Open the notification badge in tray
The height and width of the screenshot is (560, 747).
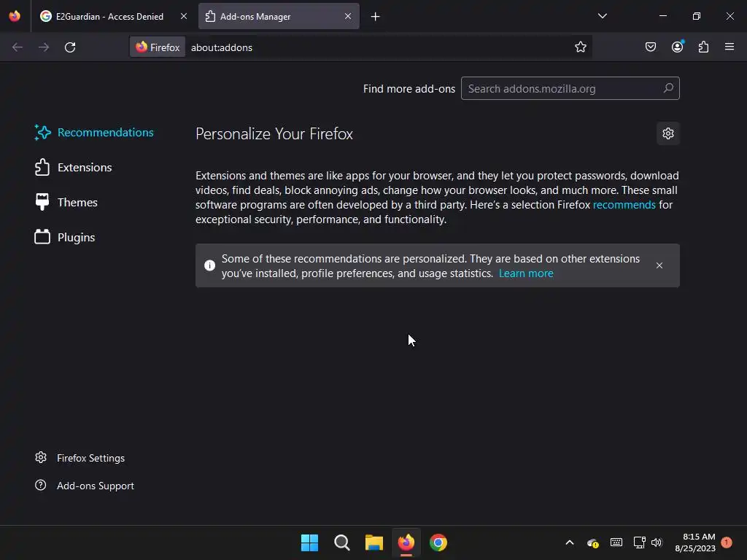[727, 542]
